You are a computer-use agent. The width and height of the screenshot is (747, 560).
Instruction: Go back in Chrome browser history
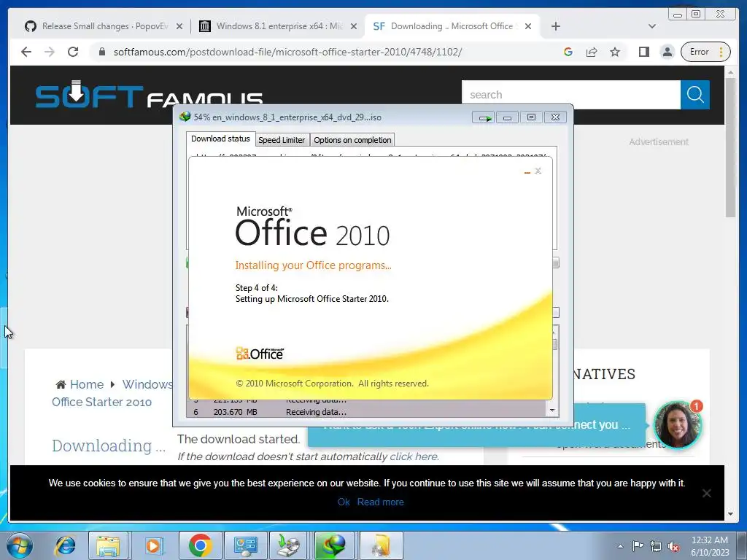26,52
